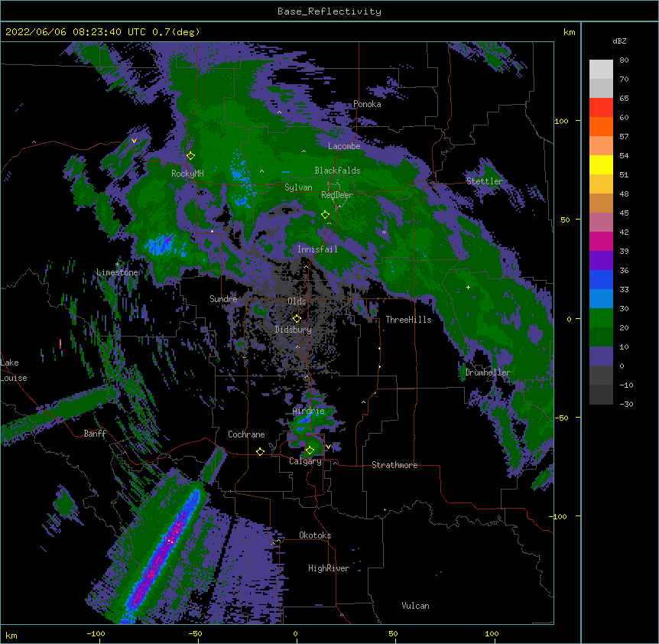Click the -50 tick on the bottom axis
659x644 pixels.
coord(195,634)
